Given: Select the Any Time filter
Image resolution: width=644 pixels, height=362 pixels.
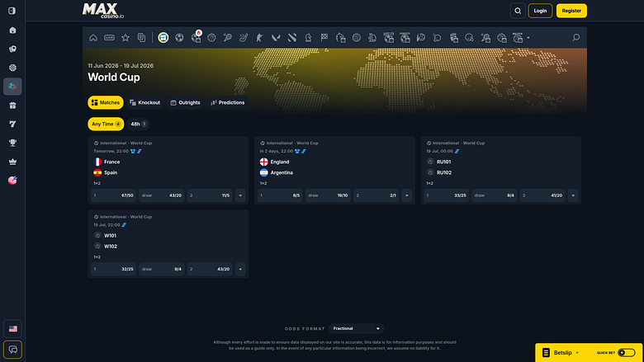Looking at the screenshot, I should click(106, 124).
